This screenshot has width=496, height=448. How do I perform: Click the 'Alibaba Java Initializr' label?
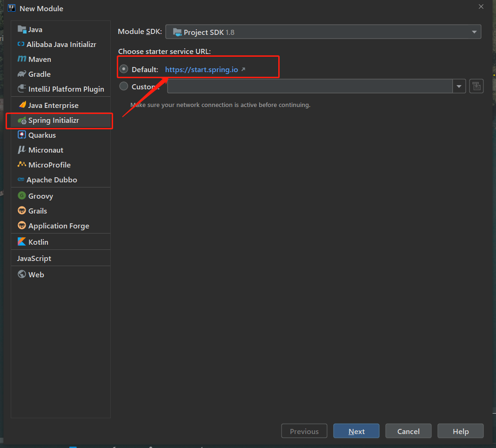[x=61, y=44]
